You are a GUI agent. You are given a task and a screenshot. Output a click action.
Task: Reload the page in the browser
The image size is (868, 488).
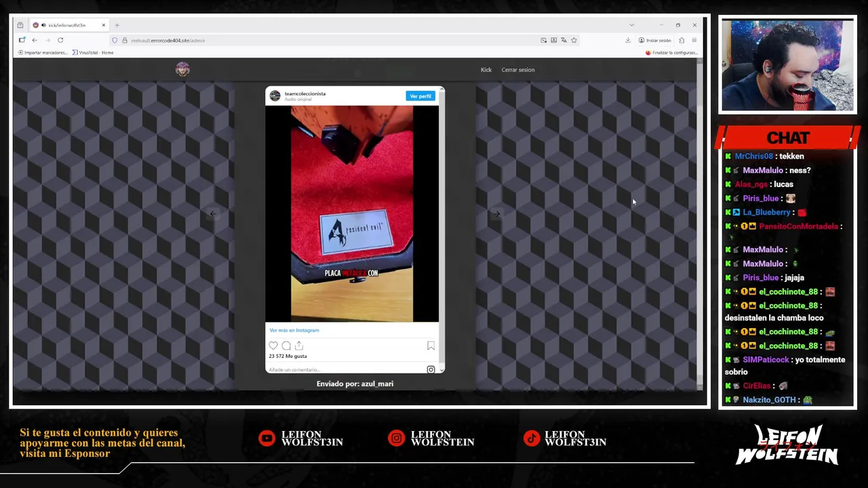click(60, 40)
